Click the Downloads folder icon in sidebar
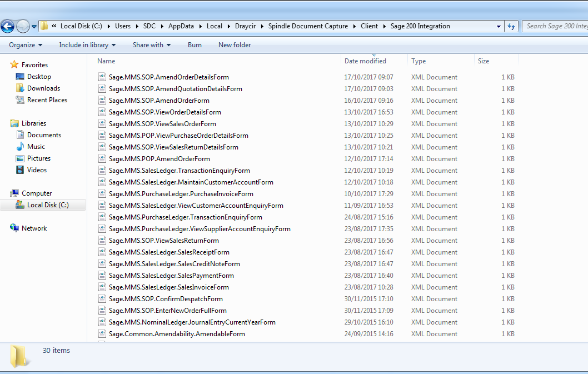Viewport: 588px width, 374px height. (x=20, y=88)
